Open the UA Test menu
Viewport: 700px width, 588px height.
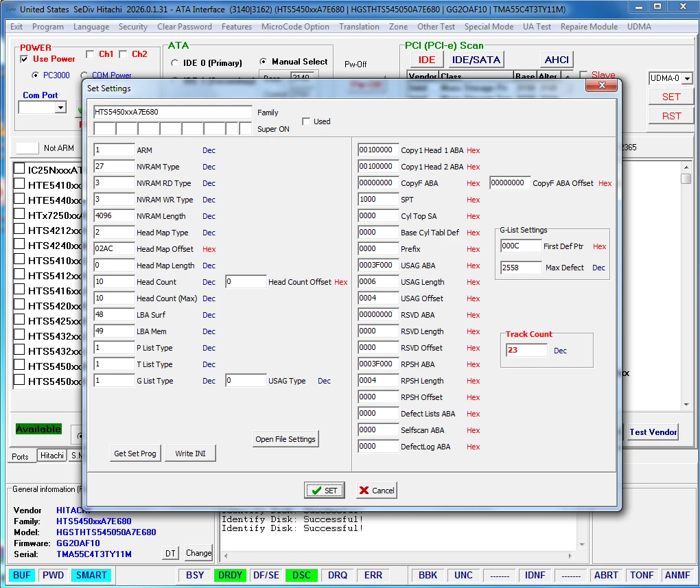tap(537, 26)
